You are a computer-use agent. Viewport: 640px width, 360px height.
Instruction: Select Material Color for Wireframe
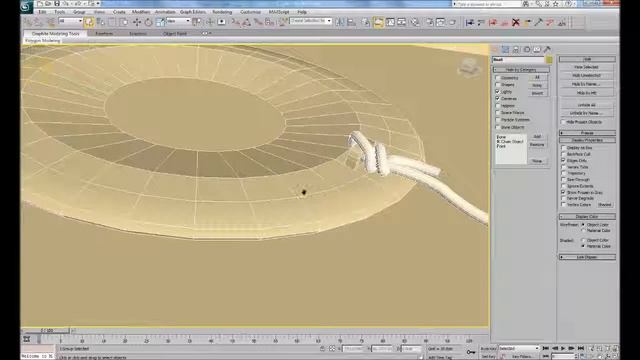point(583,231)
